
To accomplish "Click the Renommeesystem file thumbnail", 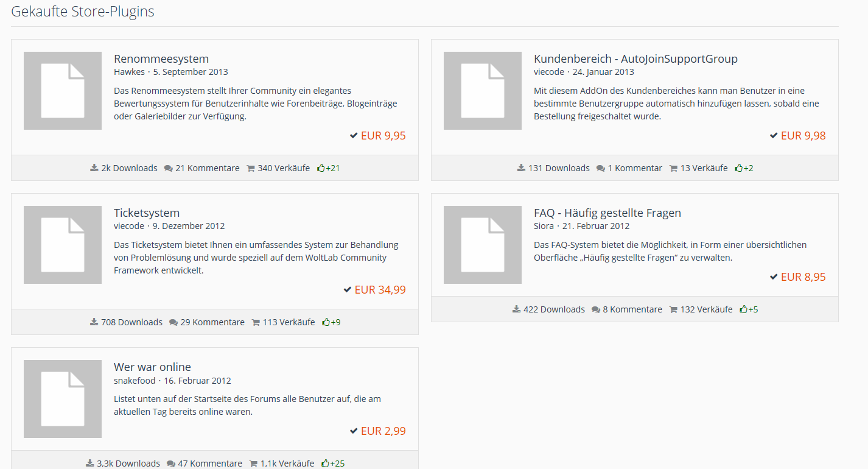I will tap(63, 91).
